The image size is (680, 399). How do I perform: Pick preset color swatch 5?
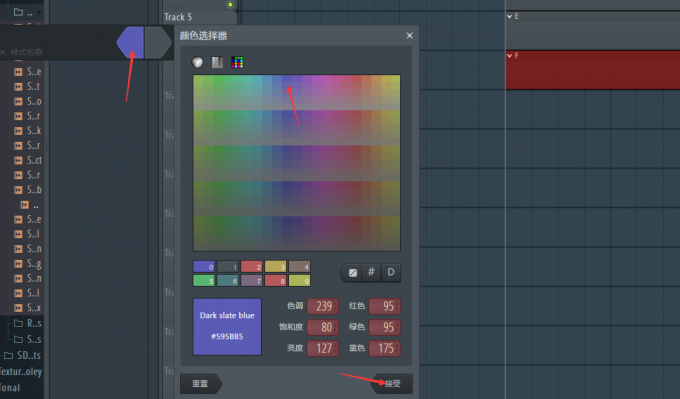(x=204, y=281)
